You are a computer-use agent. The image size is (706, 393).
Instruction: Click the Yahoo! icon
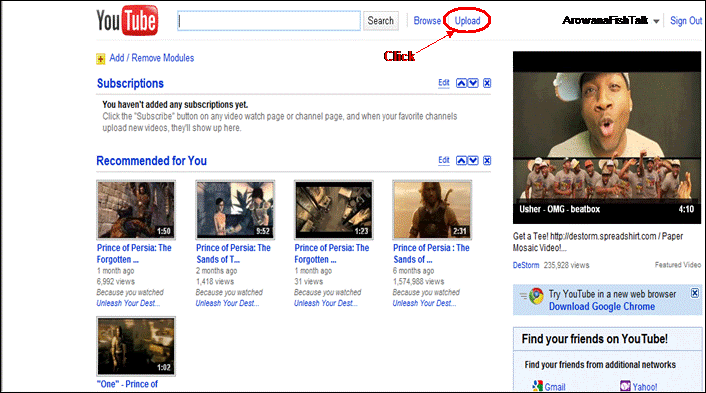click(x=625, y=386)
